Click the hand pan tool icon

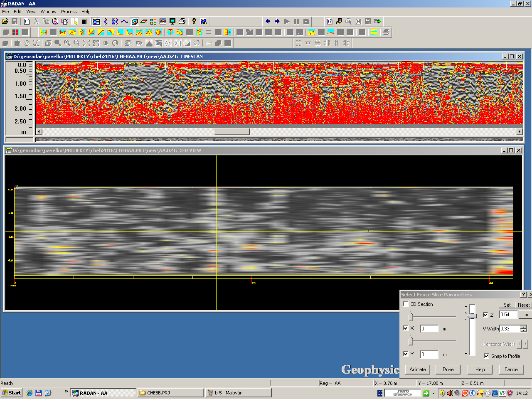[x=96, y=43]
